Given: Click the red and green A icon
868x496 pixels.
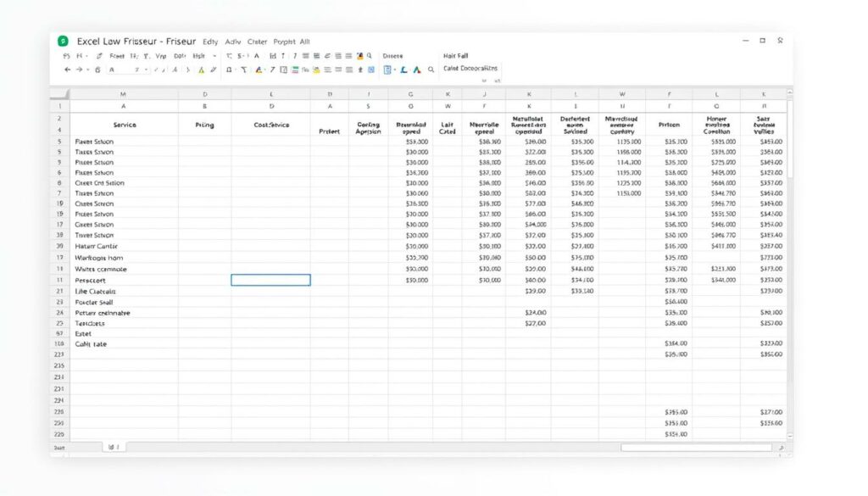Looking at the screenshot, I should pos(417,70).
